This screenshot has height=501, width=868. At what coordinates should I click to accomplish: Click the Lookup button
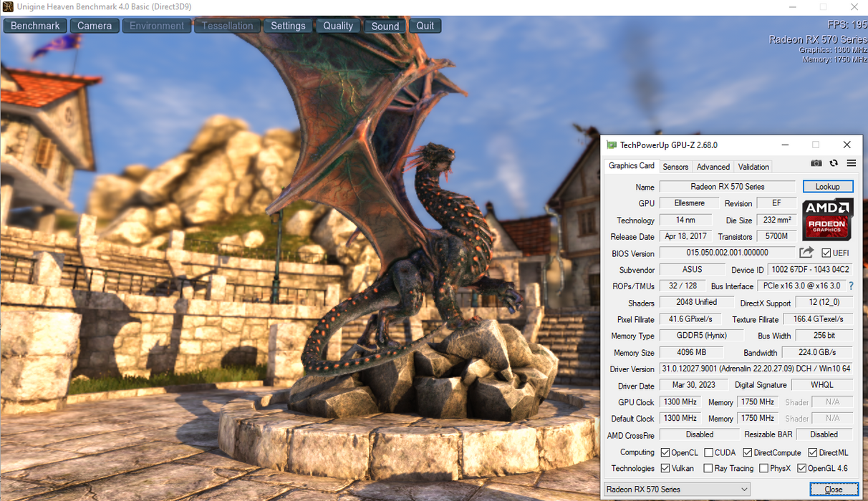[x=827, y=187]
